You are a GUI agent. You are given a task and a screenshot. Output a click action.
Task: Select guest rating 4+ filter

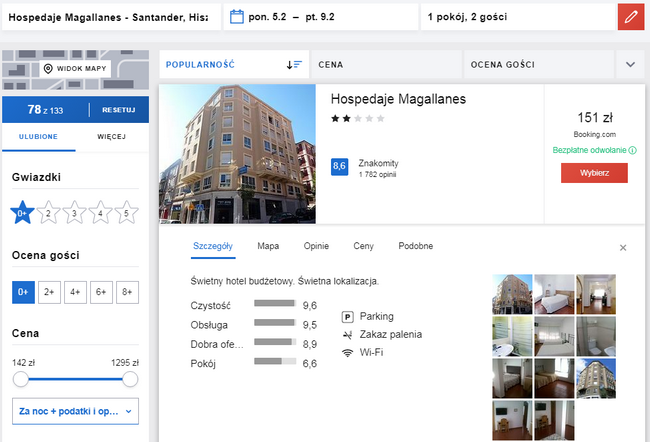click(75, 292)
